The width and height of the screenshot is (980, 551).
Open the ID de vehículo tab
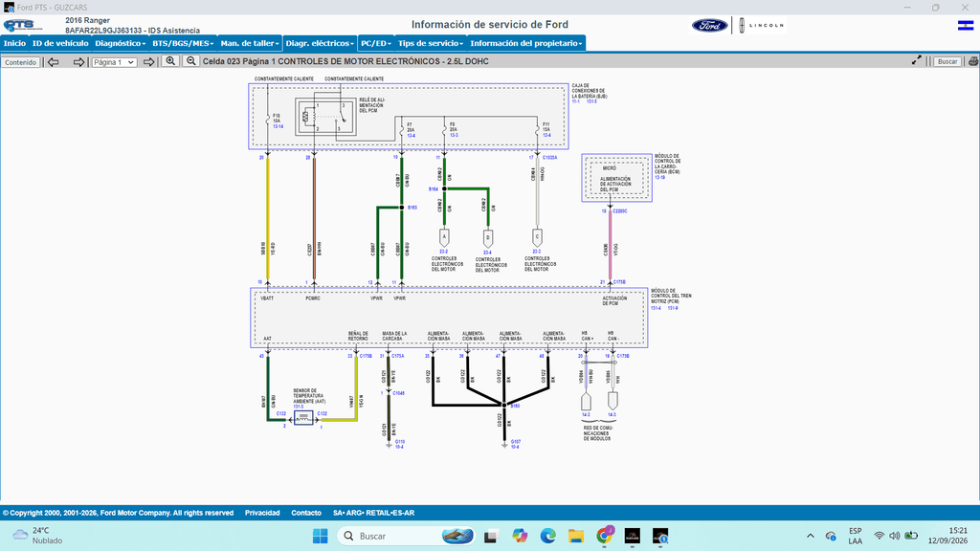[60, 43]
